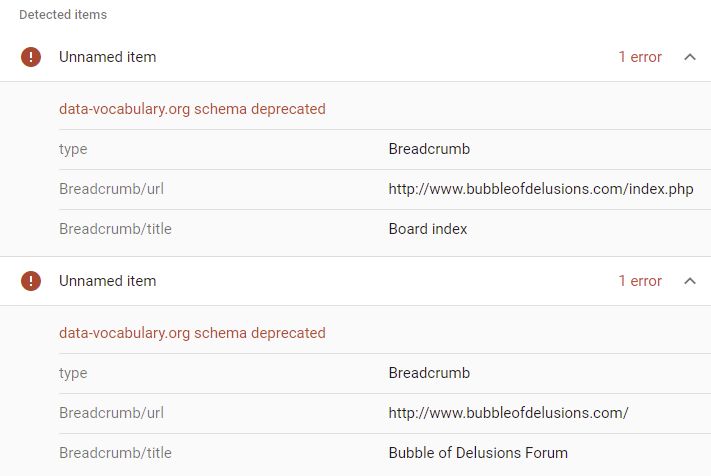Click the index.php breadcrumb URL value

[x=541, y=189]
